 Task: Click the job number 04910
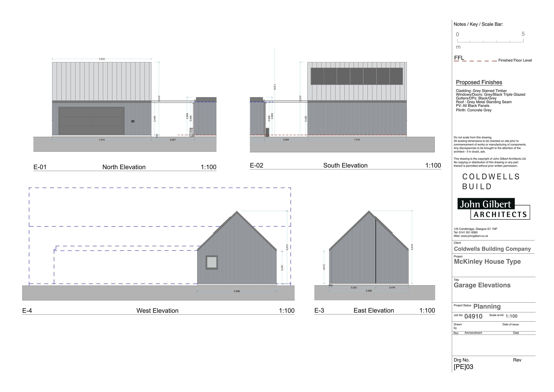[x=473, y=316]
